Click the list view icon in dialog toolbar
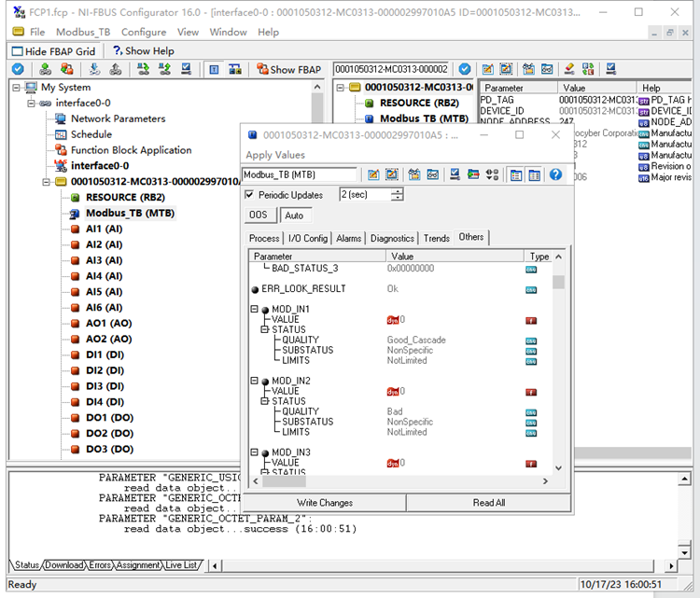This screenshot has width=700, height=598. point(516,175)
